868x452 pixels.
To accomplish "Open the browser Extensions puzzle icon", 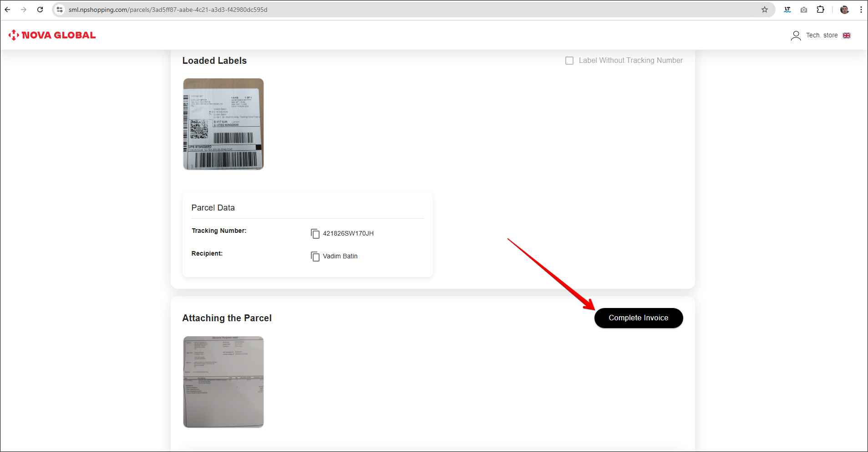I will coord(820,10).
